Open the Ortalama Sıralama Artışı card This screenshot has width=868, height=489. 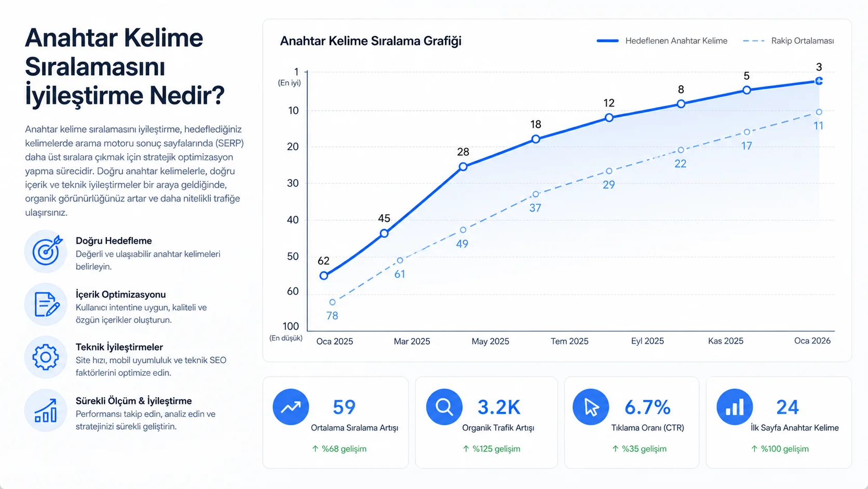(335, 422)
